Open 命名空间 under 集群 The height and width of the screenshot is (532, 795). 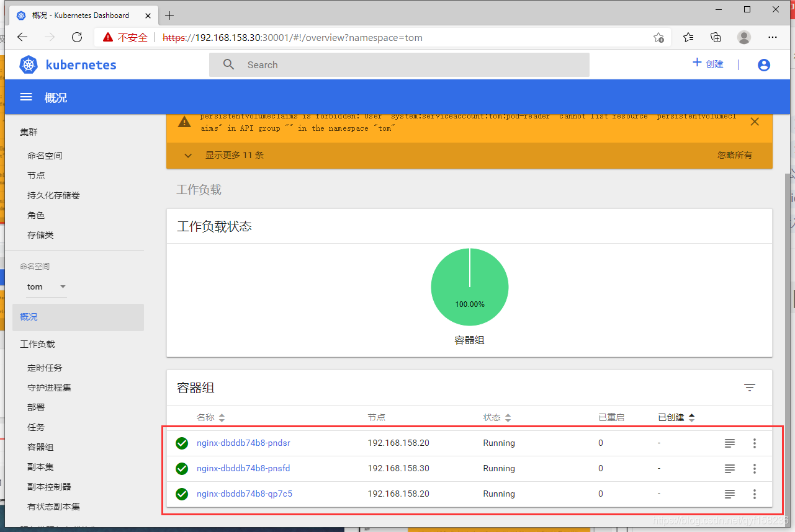[45, 156]
